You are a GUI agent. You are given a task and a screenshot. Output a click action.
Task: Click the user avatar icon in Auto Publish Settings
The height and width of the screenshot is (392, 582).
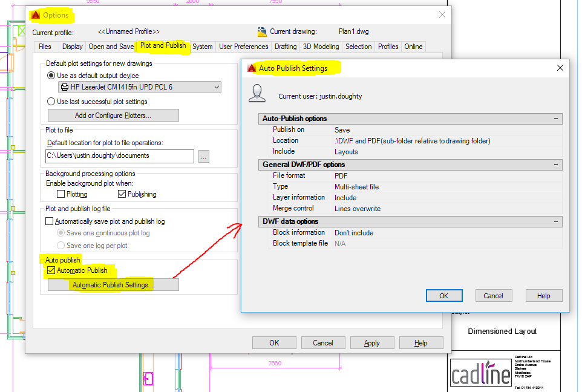tap(258, 94)
